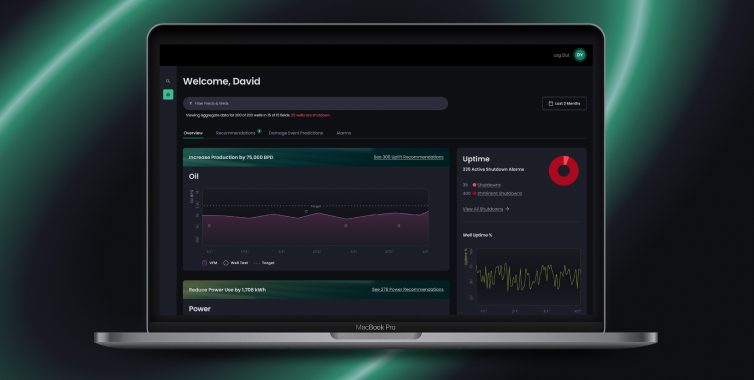Open See 300 Uplift Recommendations link
The image size is (754, 380).
coord(408,157)
